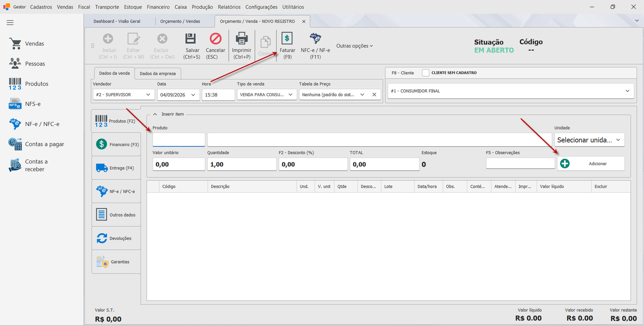
Task: Click the Faturar (F9) dollar icon
Action: tap(287, 39)
